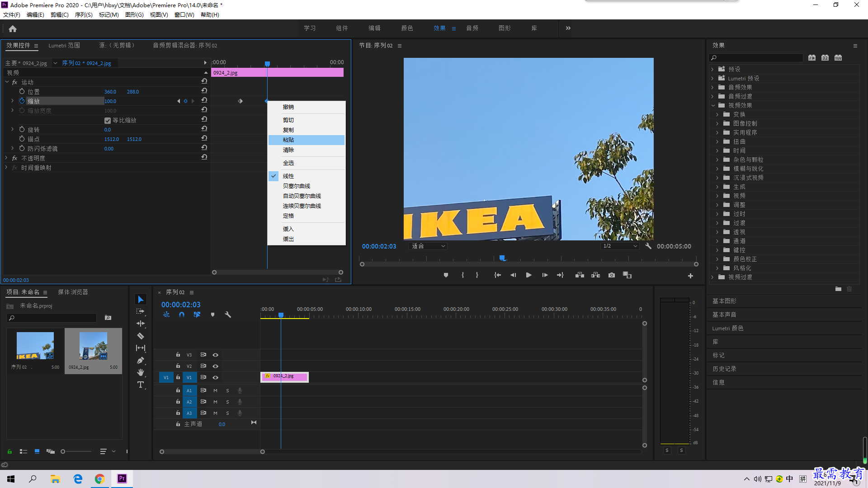Open Essential Graphics panel

coord(724,301)
